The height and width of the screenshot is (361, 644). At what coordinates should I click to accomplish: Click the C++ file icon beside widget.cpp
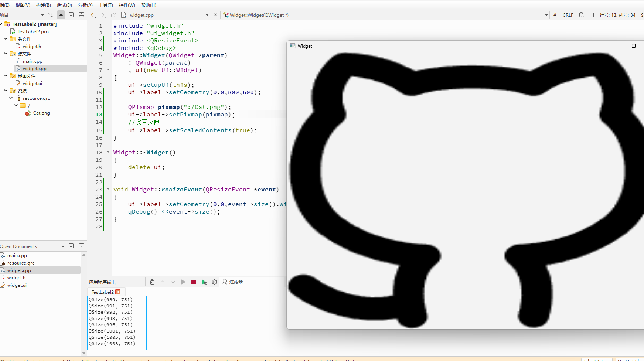(124, 15)
